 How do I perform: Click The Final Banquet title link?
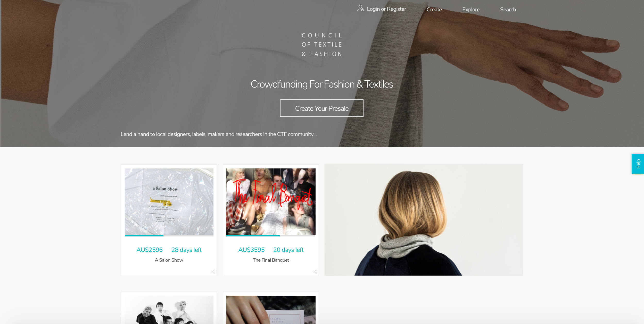pos(271,260)
